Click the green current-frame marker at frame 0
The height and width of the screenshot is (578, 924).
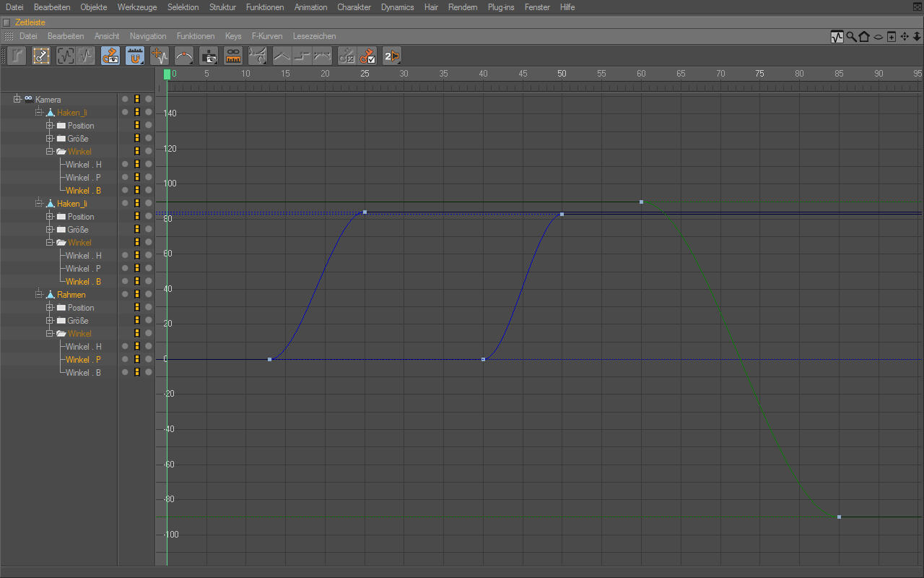coord(167,74)
